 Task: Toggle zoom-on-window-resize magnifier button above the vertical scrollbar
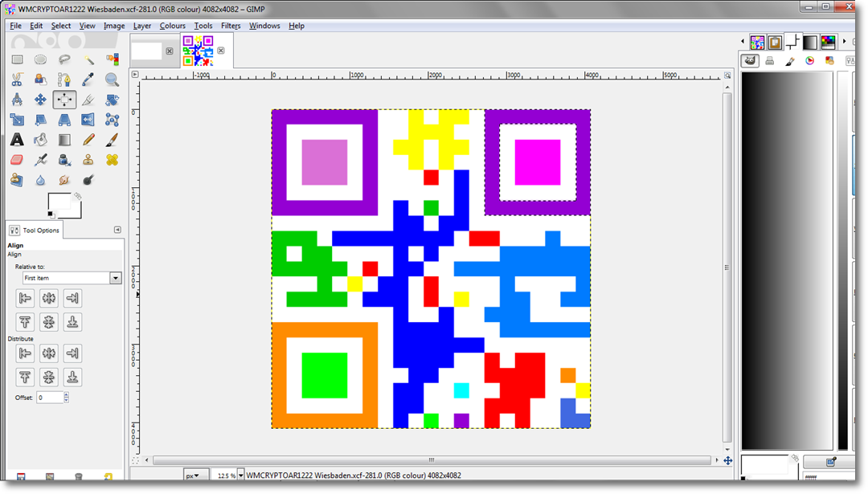(x=727, y=76)
